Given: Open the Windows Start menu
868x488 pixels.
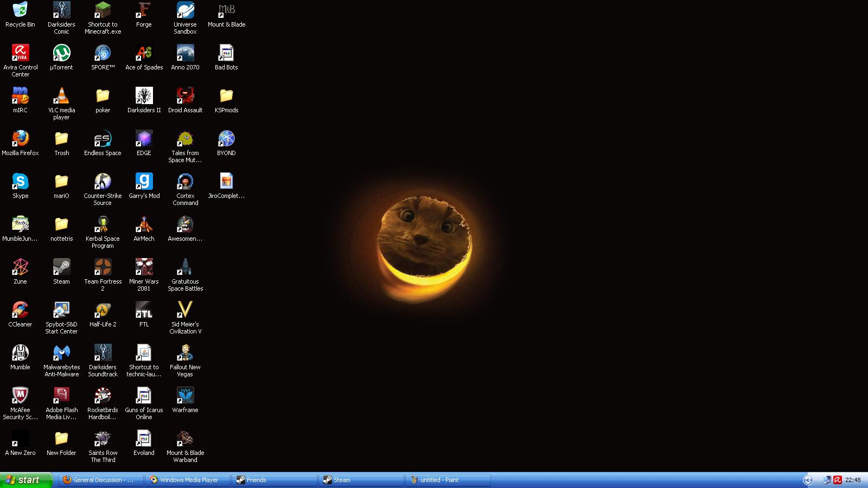Looking at the screenshot, I should pyautogui.click(x=26, y=480).
